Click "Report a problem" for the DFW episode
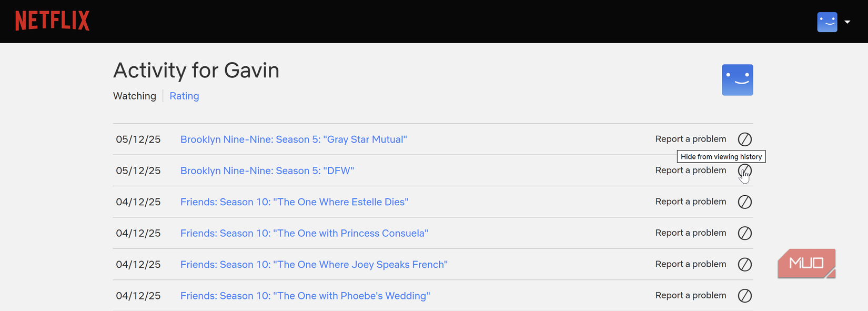 click(x=691, y=170)
